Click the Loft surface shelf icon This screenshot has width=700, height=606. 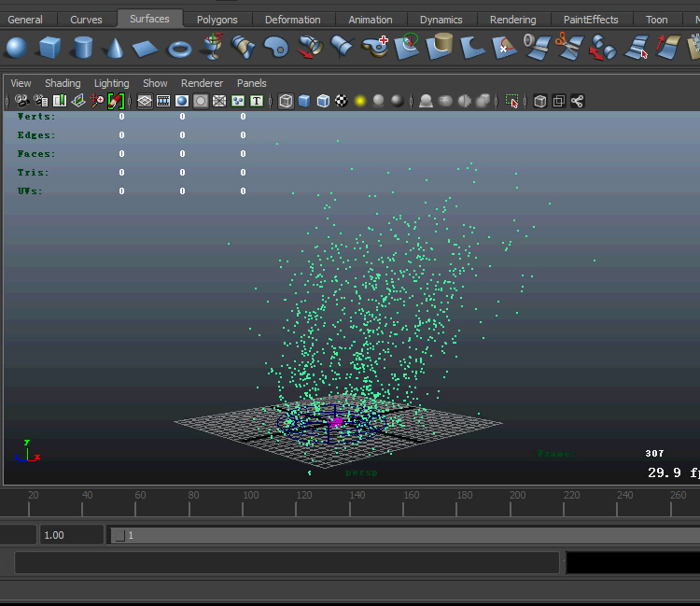click(244, 48)
